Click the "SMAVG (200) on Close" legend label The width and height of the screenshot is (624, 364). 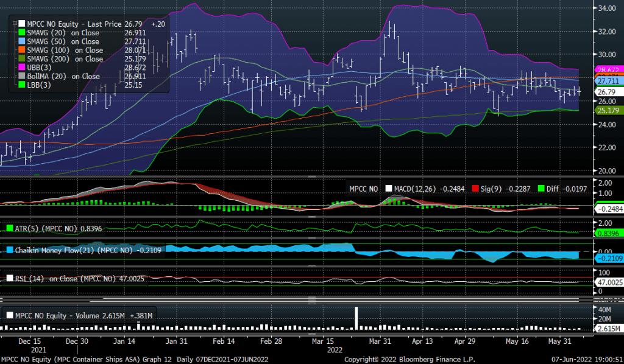(65, 59)
